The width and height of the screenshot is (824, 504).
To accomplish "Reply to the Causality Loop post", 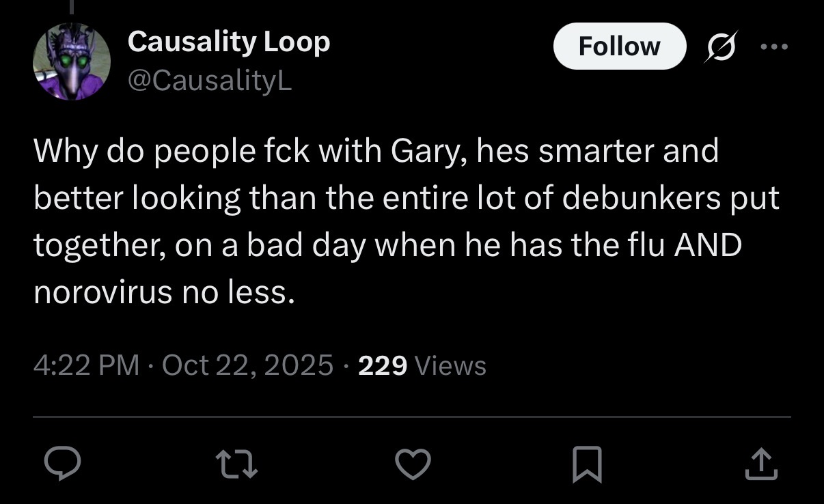I will tap(63, 465).
